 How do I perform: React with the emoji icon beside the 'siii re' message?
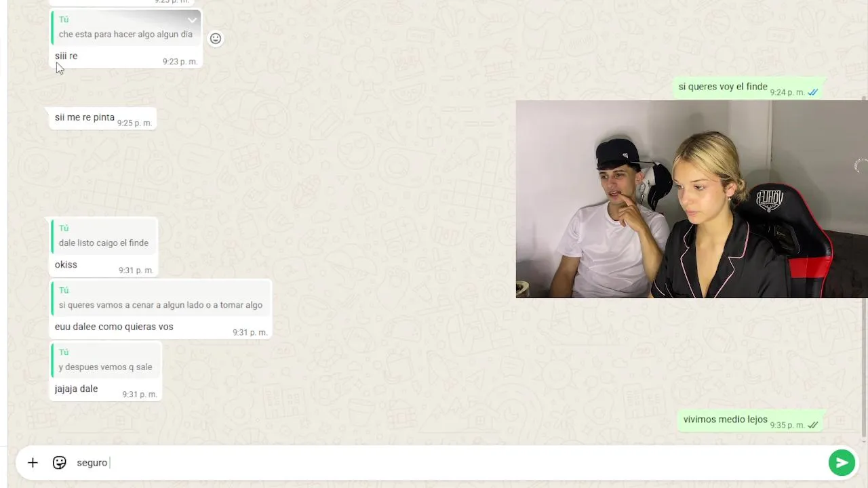pos(216,39)
